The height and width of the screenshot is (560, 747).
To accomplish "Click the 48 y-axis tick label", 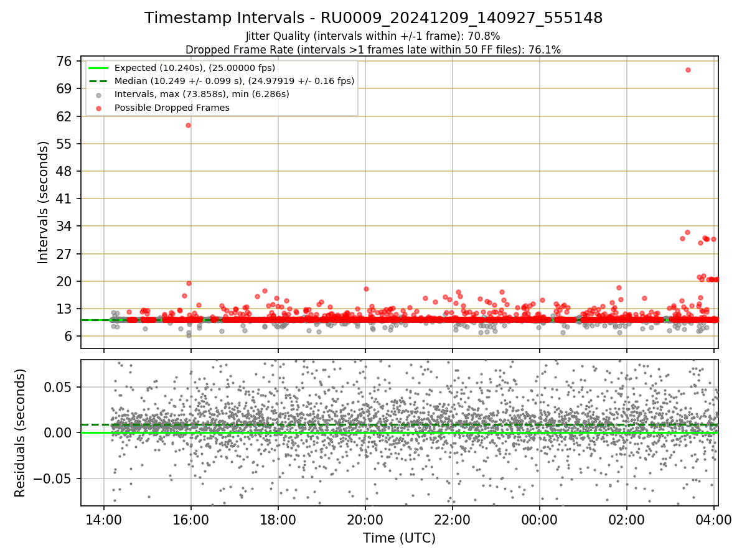I will tap(64, 171).
